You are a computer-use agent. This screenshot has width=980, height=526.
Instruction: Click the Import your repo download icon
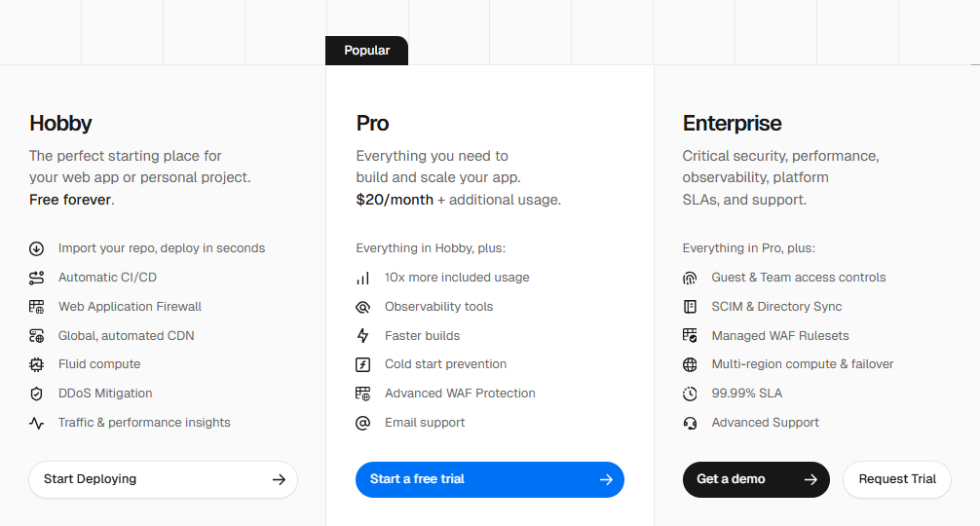pyautogui.click(x=37, y=248)
